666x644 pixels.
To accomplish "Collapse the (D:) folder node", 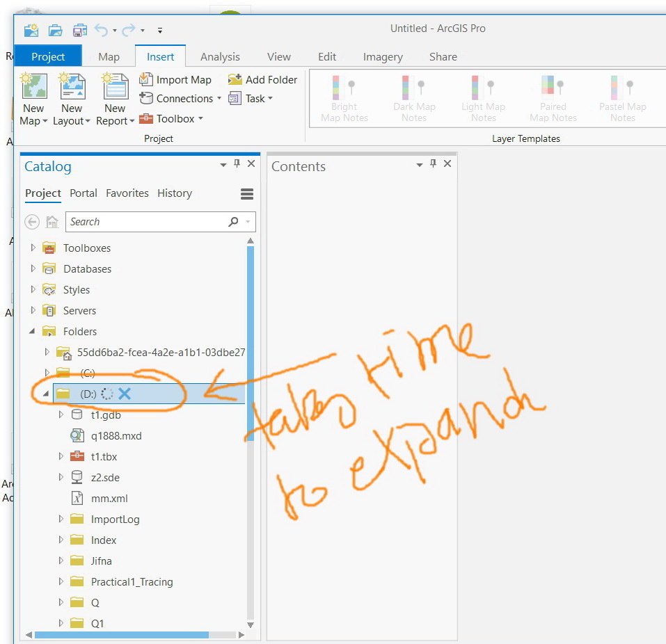I will pos(46,394).
